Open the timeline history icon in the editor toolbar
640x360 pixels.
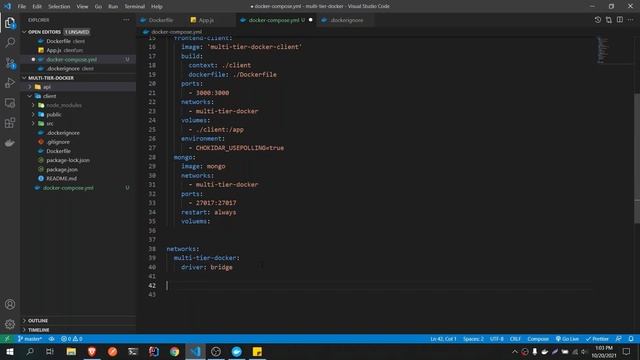point(598,20)
